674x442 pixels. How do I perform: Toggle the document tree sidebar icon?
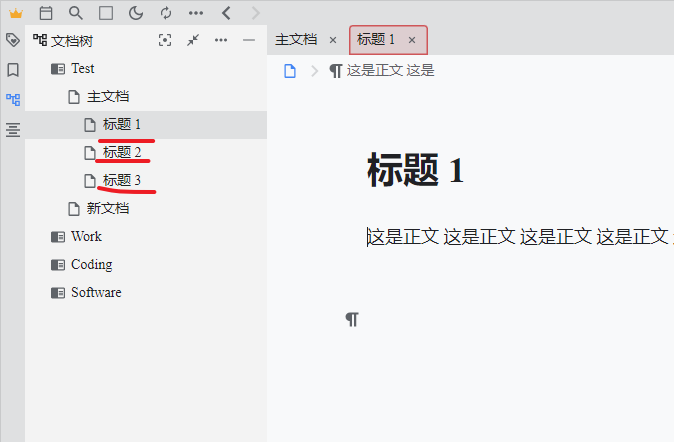coord(13,100)
